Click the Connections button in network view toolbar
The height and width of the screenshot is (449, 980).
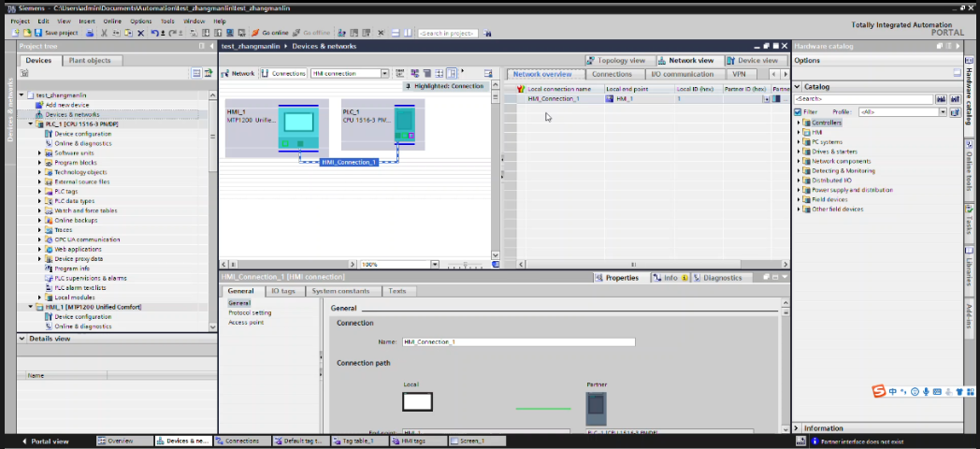[x=283, y=73]
